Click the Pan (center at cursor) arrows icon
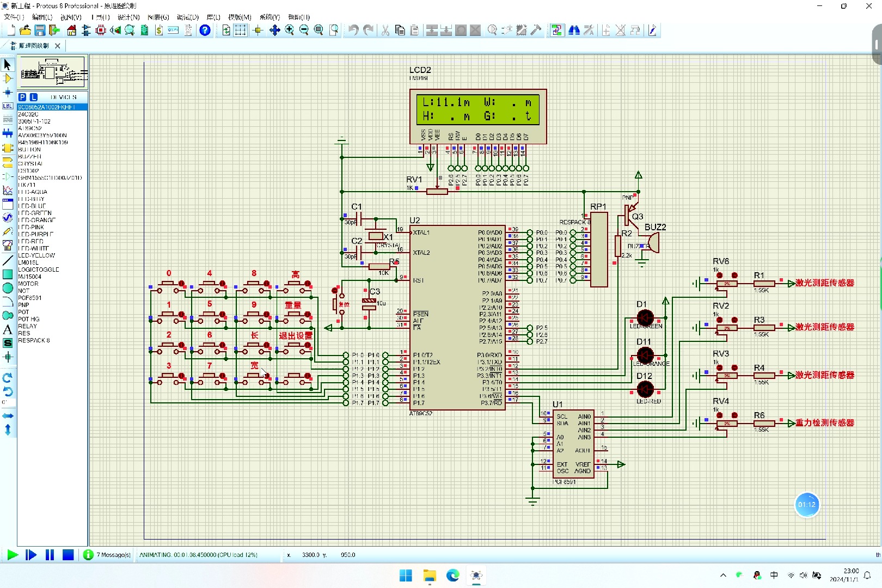Image resolution: width=882 pixels, height=588 pixels. pos(275,30)
